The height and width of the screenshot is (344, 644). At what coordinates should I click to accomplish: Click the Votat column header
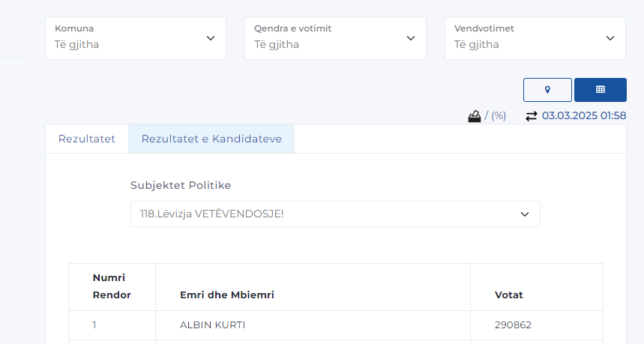509,295
